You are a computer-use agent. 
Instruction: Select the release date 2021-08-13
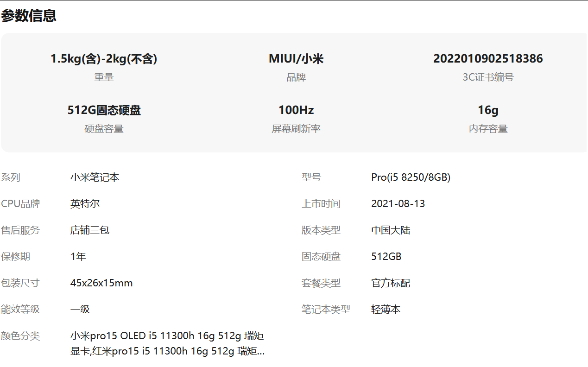398,204
